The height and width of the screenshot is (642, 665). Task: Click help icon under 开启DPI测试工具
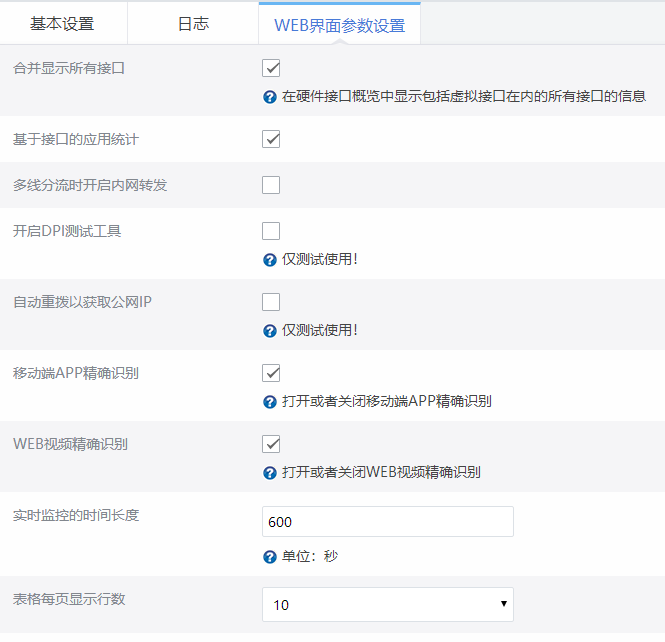coord(269,260)
